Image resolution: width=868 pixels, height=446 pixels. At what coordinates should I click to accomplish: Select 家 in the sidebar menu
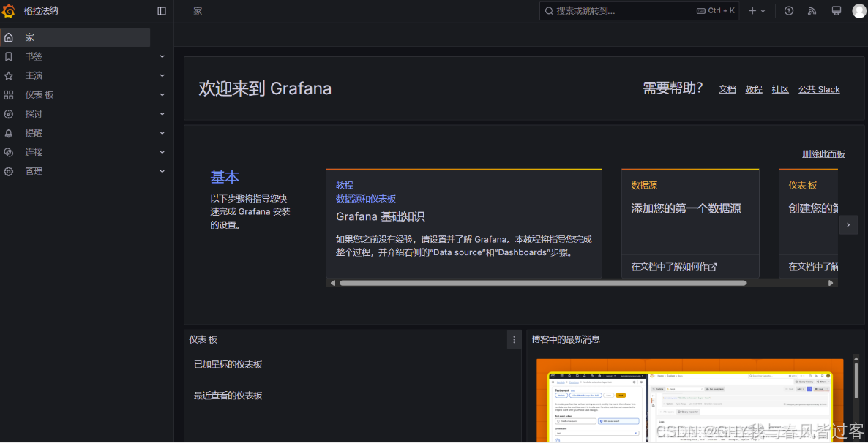(x=75, y=37)
